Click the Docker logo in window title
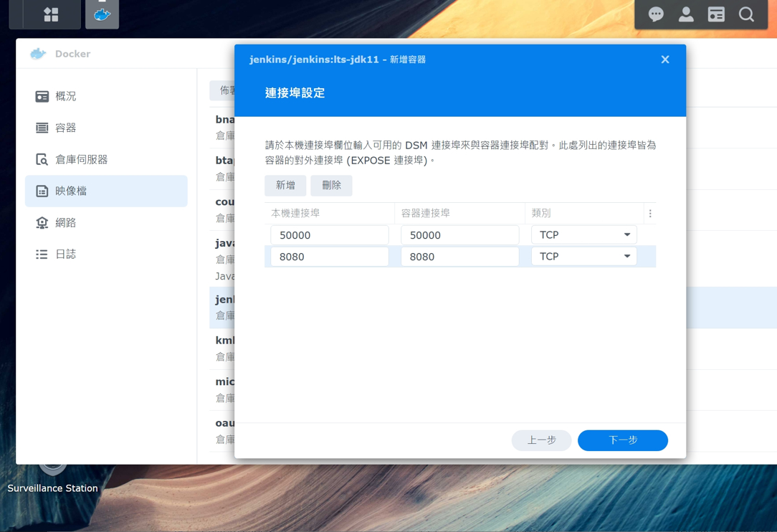The image size is (777, 532). (x=38, y=54)
